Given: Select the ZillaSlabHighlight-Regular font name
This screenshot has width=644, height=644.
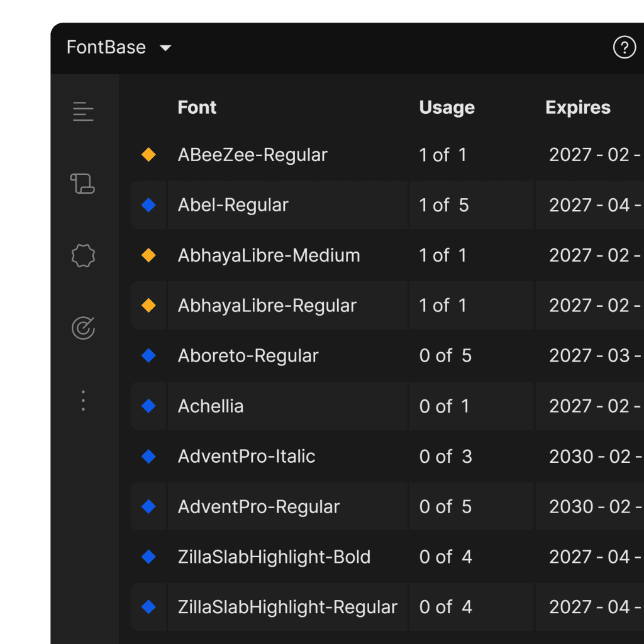Looking at the screenshot, I should pos(287,608).
